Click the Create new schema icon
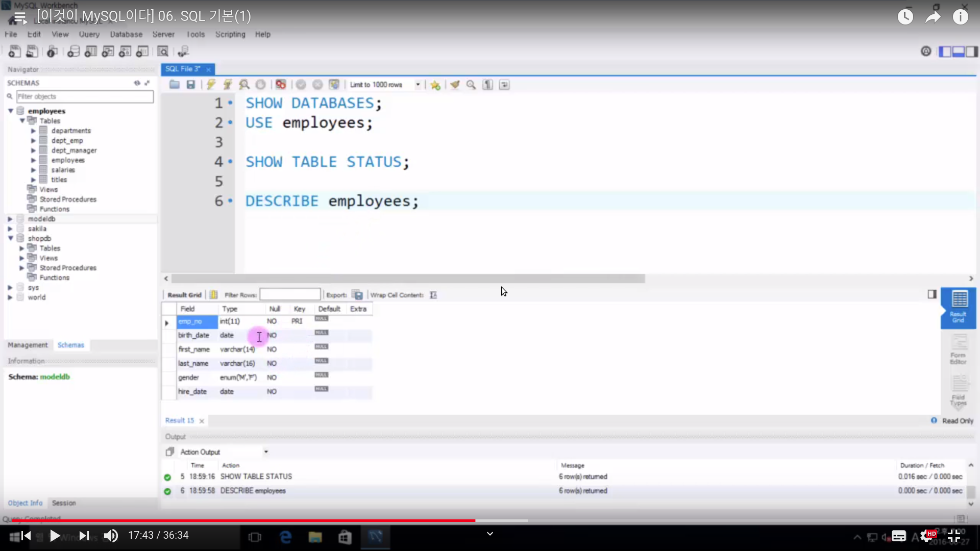980x551 pixels. (73, 52)
